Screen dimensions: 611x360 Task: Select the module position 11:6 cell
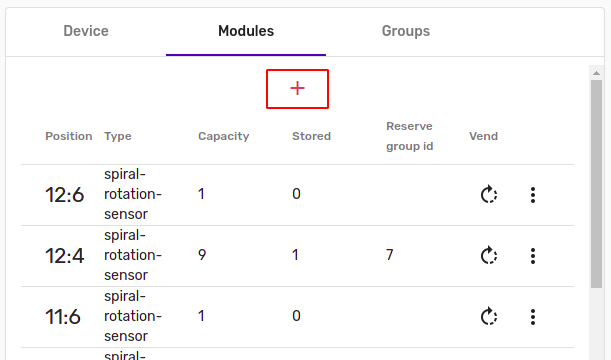(x=63, y=317)
